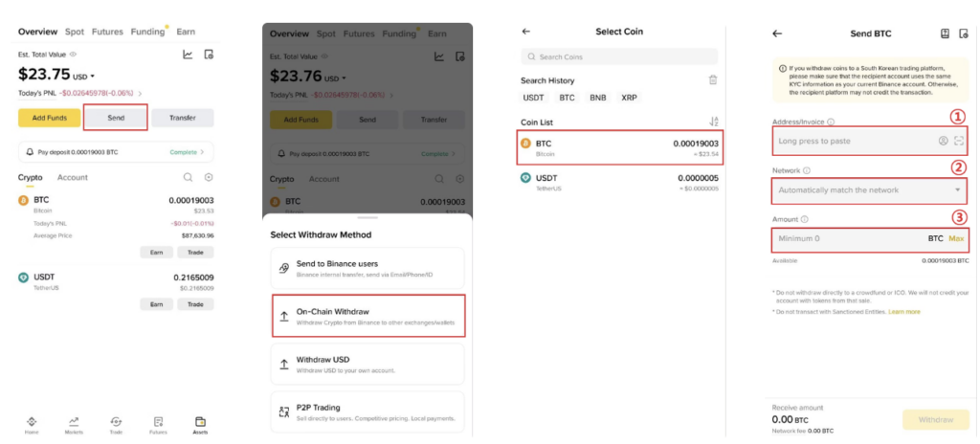Open the USD currency dropdown beside $23.75
The width and height of the screenshot is (980, 444).
82,78
